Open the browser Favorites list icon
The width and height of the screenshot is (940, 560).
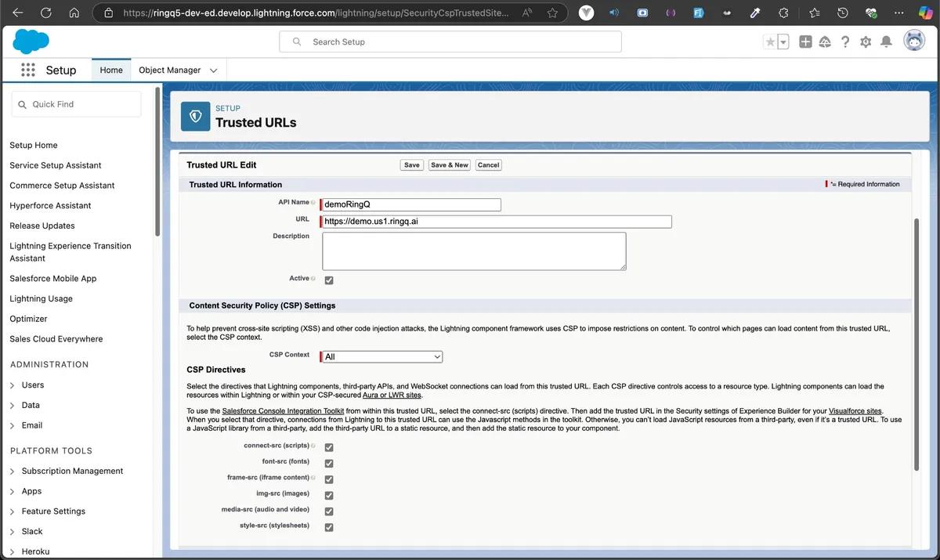[814, 13]
